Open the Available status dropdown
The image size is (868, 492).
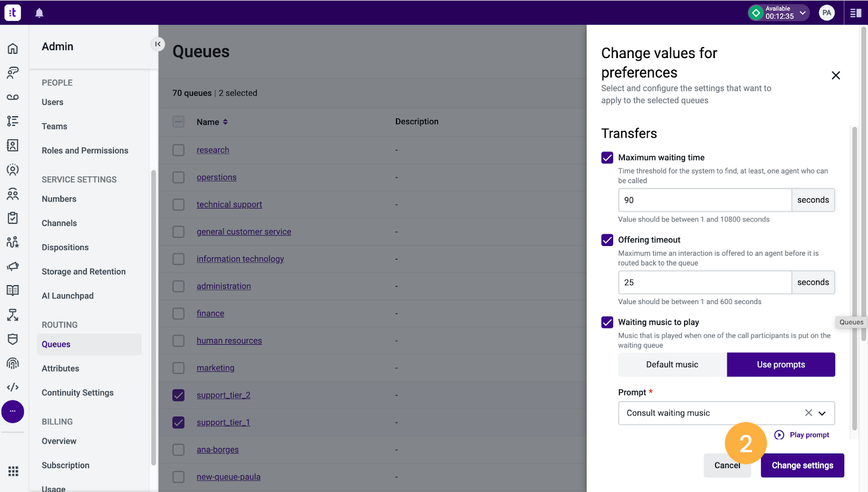[x=778, y=12]
